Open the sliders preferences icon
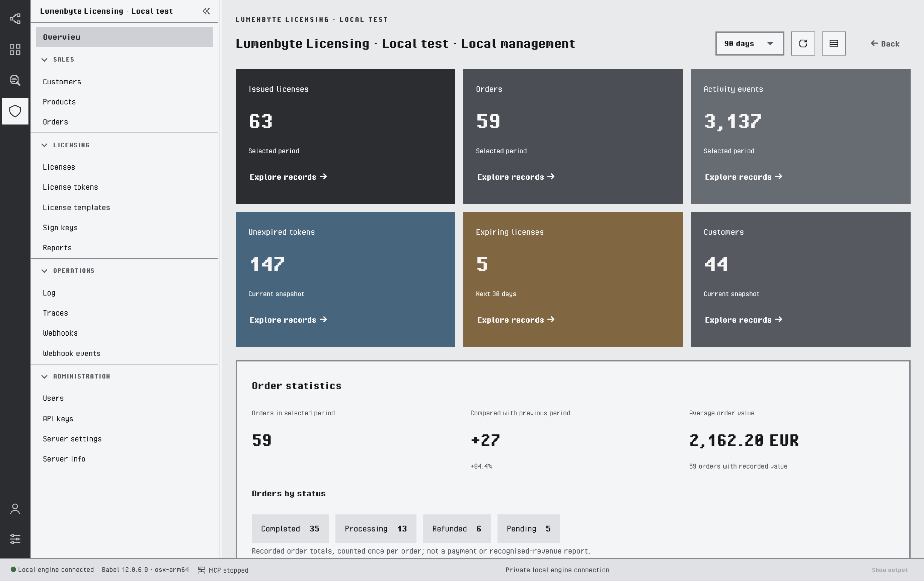Image resolution: width=924 pixels, height=581 pixels. point(15,539)
